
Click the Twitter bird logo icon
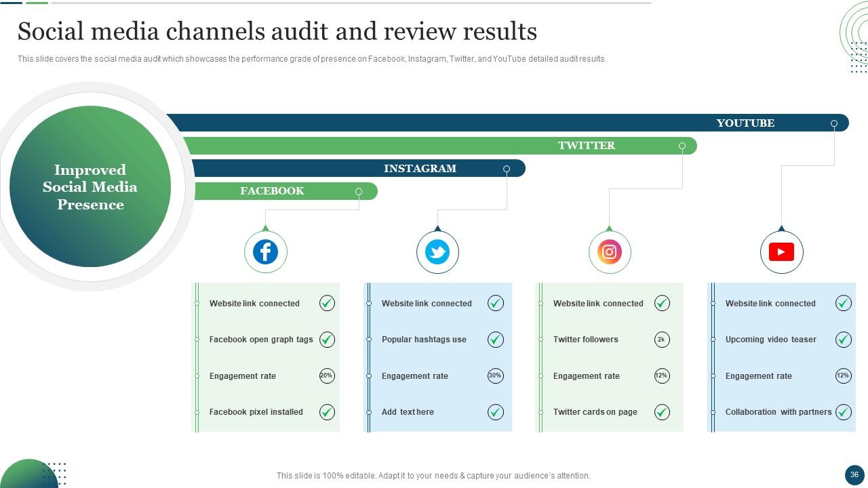(437, 252)
